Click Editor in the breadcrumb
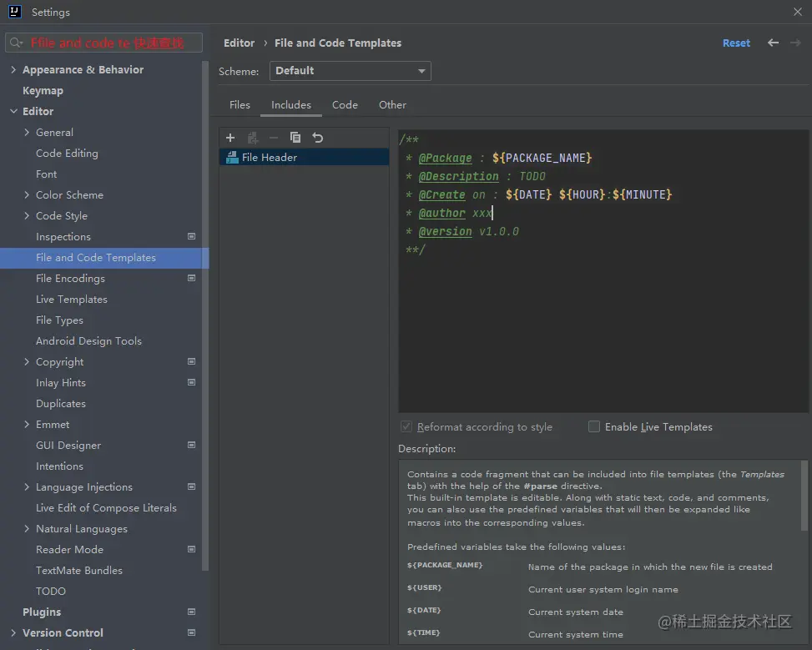Image resolution: width=812 pixels, height=650 pixels. click(x=240, y=43)
